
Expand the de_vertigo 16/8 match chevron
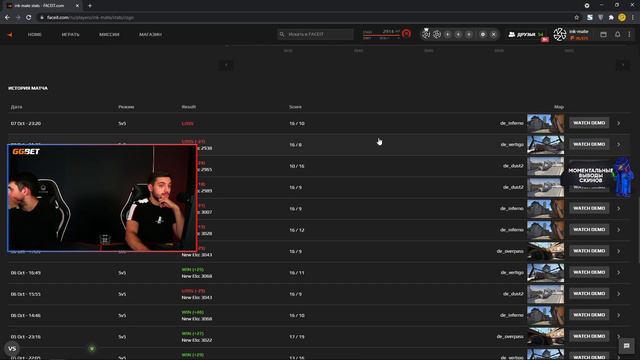pos(619,144)
